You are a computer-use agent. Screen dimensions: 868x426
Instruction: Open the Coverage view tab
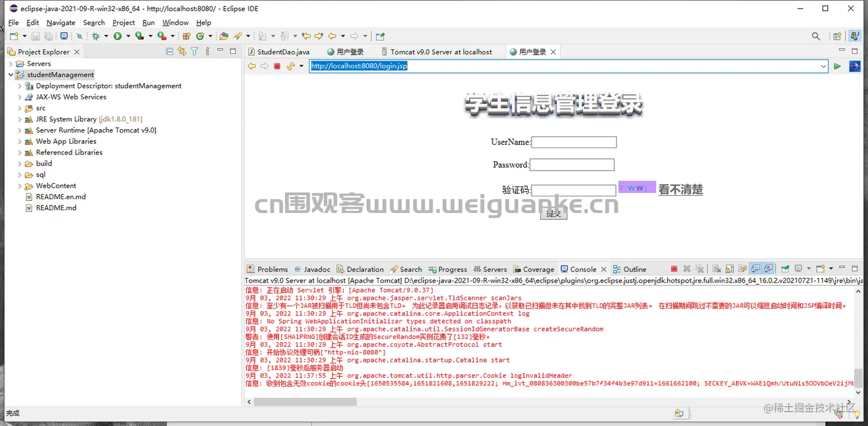coord(533,269)
